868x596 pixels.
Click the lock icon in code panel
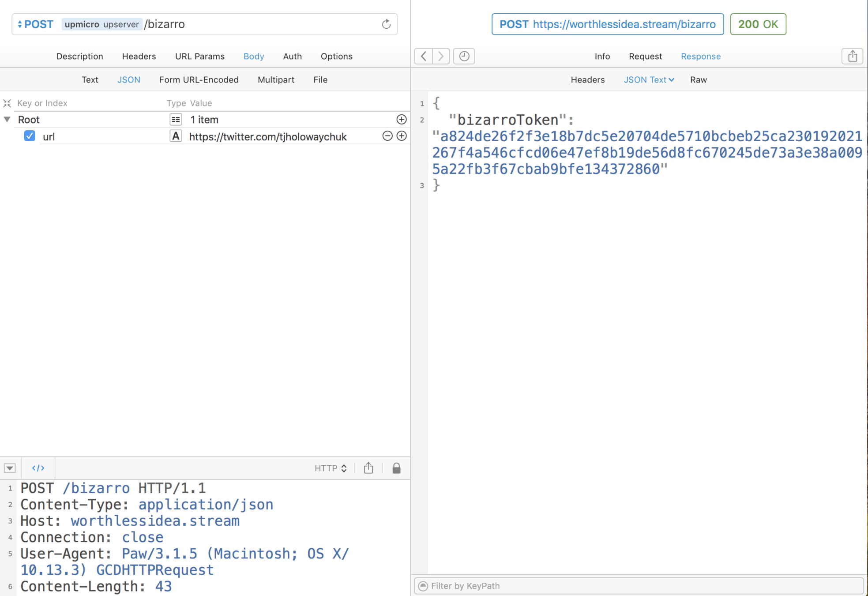coord(396,468)
